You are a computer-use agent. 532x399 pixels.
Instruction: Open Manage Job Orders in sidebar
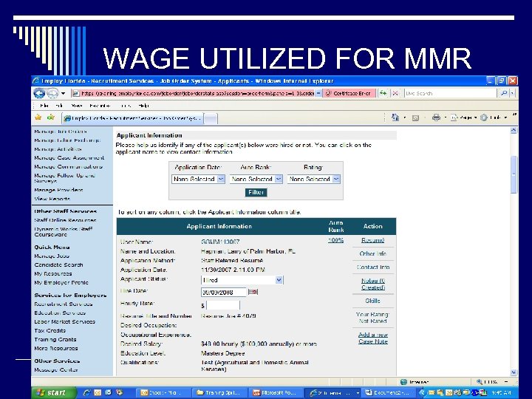61,132
